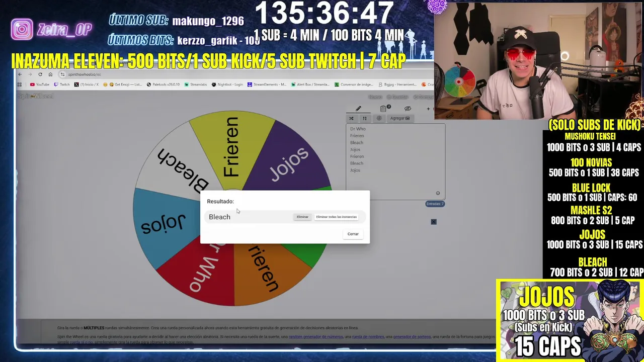Screen dimensions: 644x362
Task: Open the Bigjpg bookmark
Action: 397,84
